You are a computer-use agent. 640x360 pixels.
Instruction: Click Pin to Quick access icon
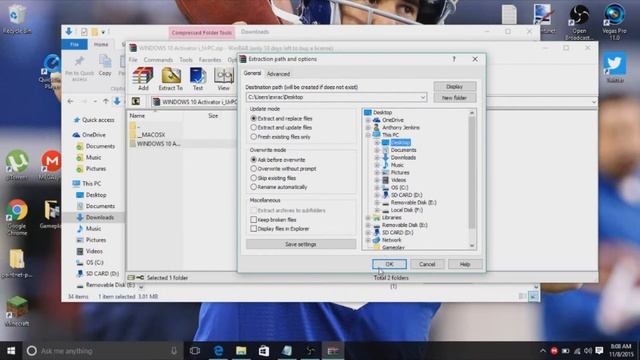(x=79, y=67)
